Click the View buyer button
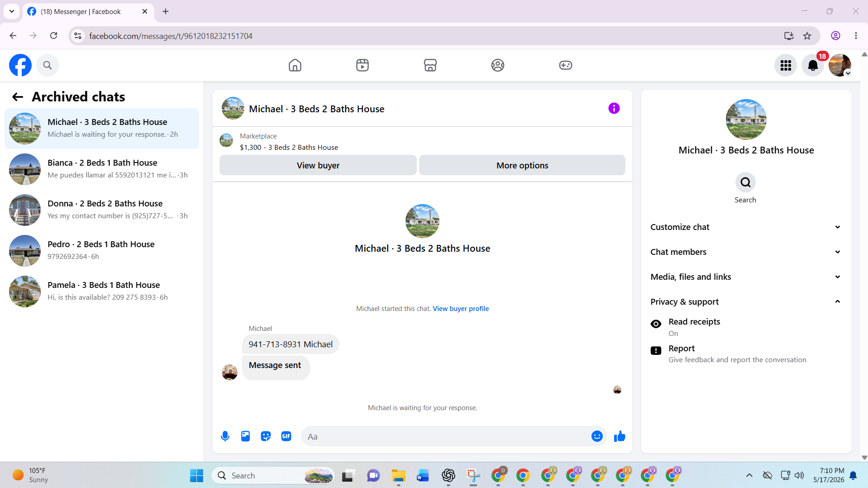Screen dimensions: 868x488 tap(318, 165)
